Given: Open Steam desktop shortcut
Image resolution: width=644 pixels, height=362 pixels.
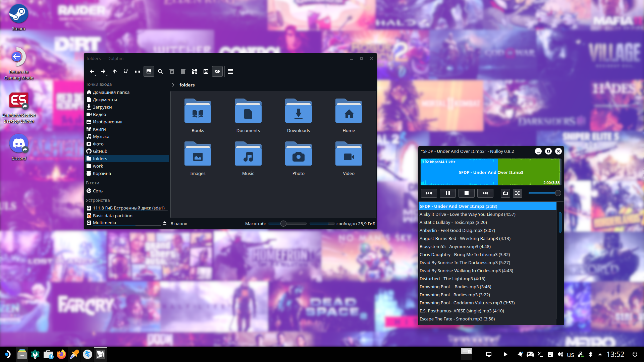Looking at the screenshot, I should [x=18, y=18].
